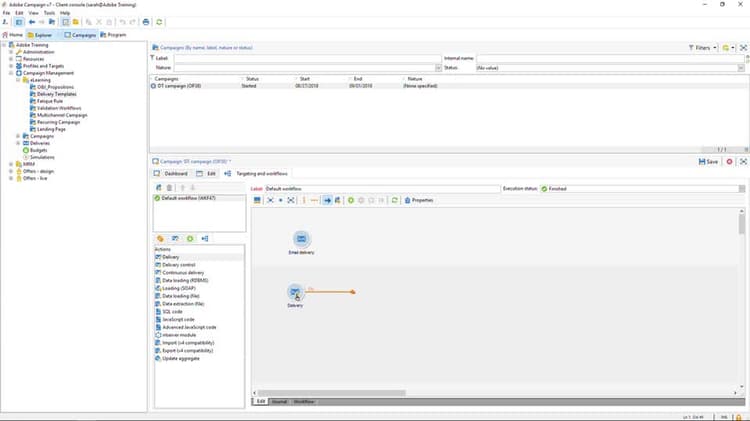Click the refresh icon in workflow toolbar
Image resolution: width=750 pixels, height=421 pixels.
[x=395, y=200]
